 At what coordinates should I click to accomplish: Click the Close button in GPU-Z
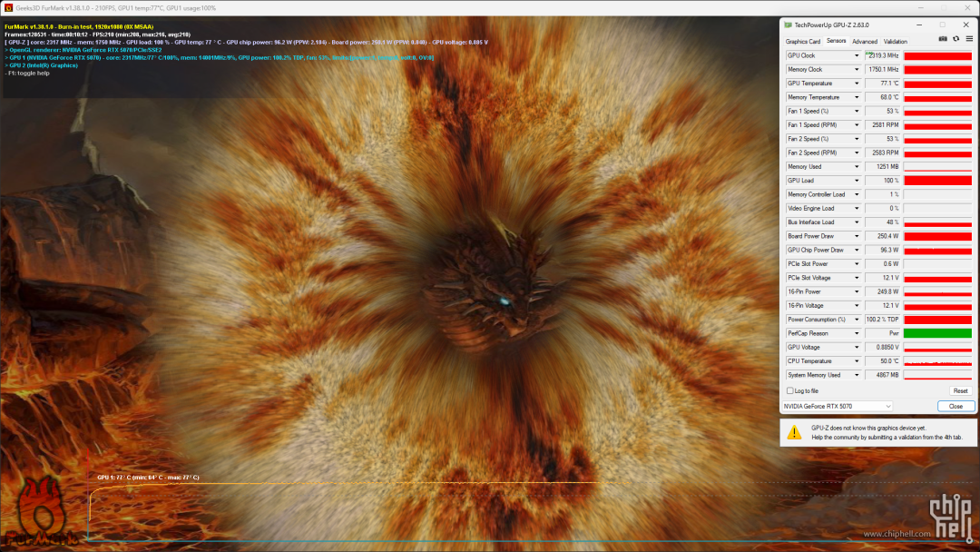click(x=955, y=407)
